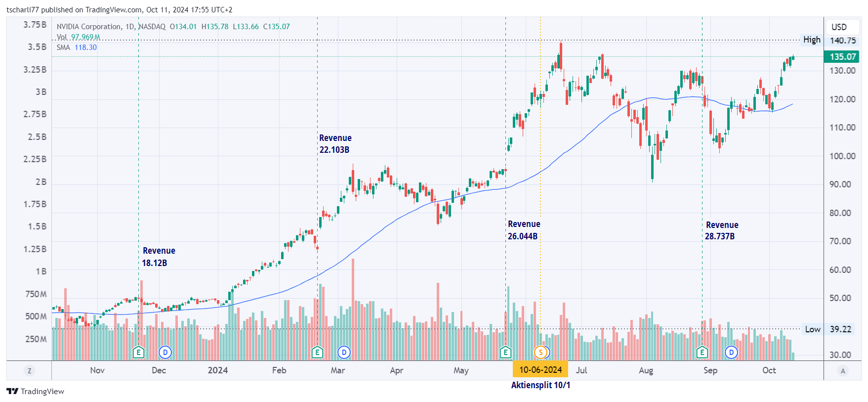Toggle the auto-scale A button
868x402 pixels.
coord(843,371)
